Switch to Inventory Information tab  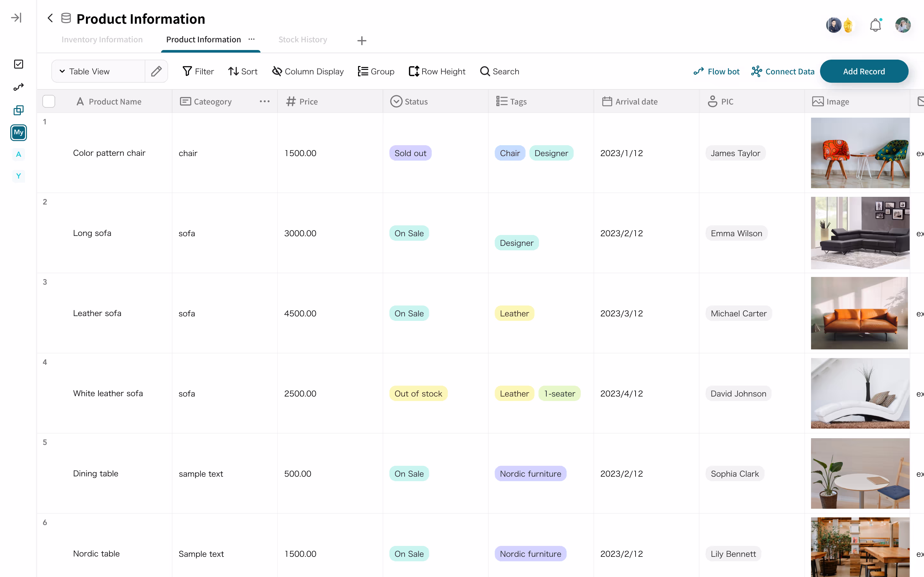[102, 40]
